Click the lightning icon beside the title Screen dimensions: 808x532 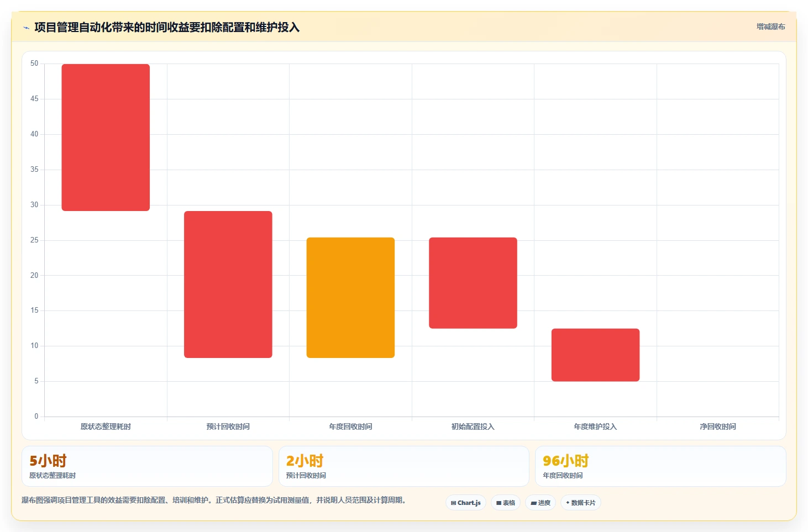pyautogui.click(x=26, y=28)
